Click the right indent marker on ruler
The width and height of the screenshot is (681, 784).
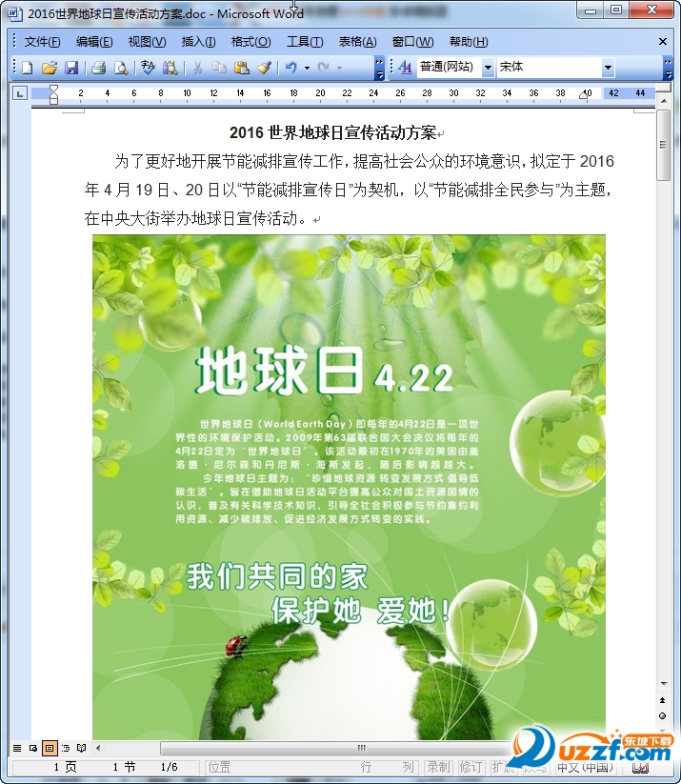(x=583, y=95)
